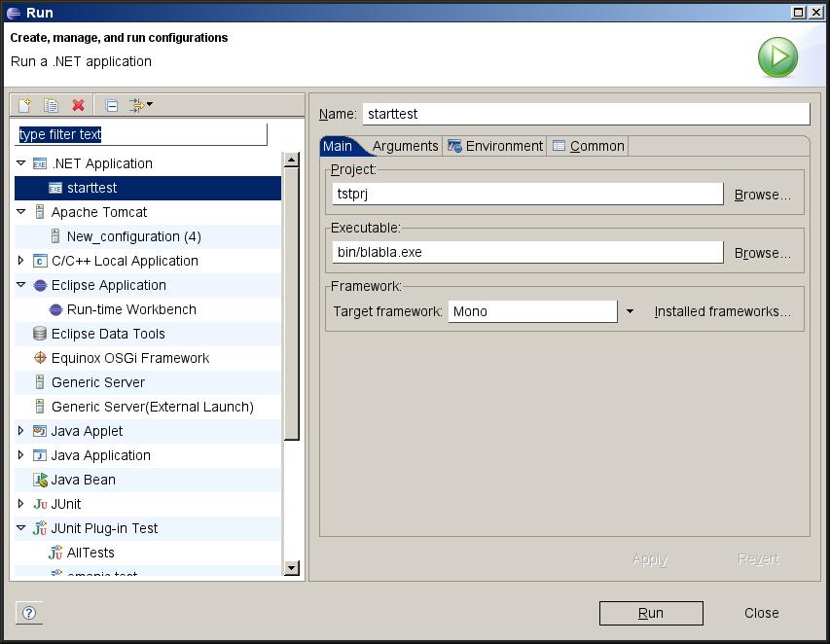Open the Common tab
830x644 pixels.
tap(588, 146)
